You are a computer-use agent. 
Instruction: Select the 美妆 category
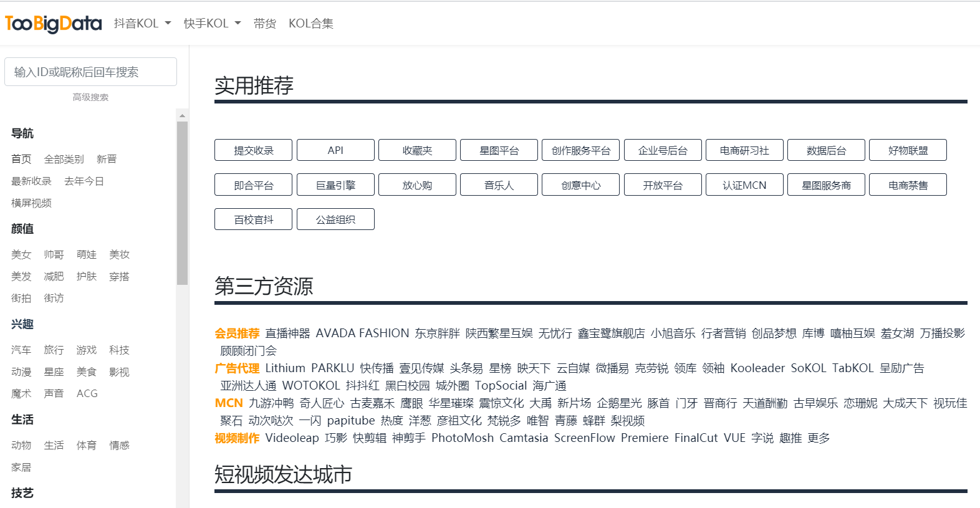point(119,254)
